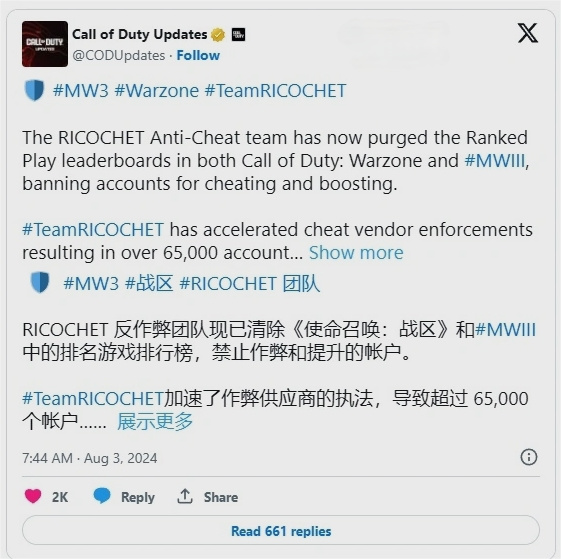The width and height of the screenshot is (561, 559).
Task: Expand the translated text with 展示更多
Action: click(x=155, y=421)
